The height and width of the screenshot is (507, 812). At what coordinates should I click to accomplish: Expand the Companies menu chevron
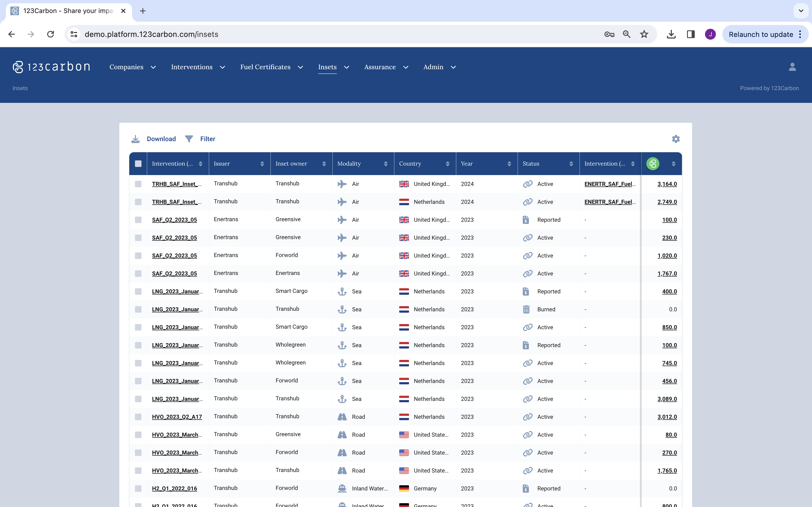(x=153, y=67)
